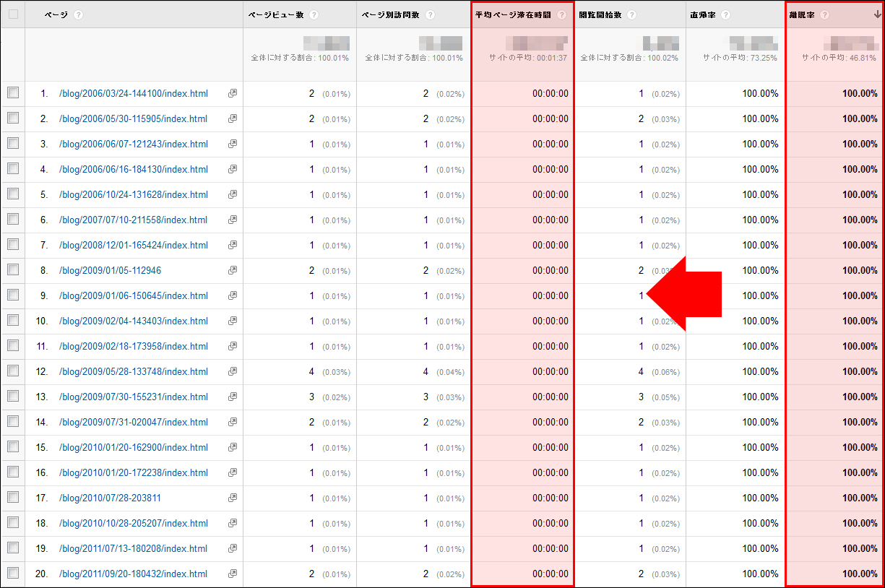Sort by the 離脱率 column header label

pyautogui.click(x=803, y=15)
